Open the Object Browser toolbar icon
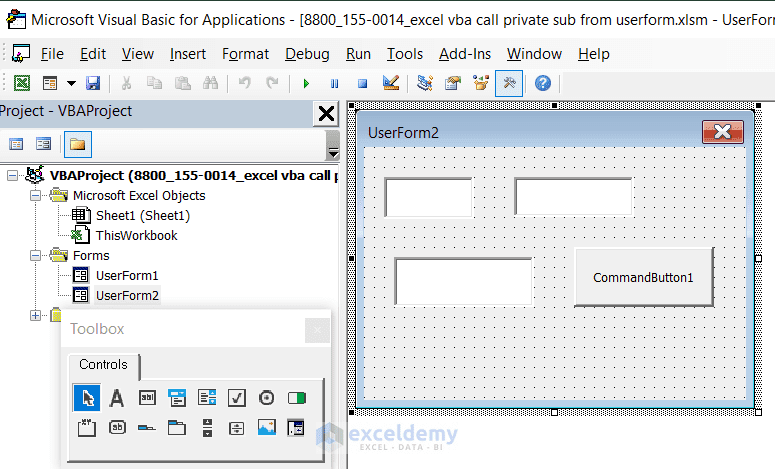This screenshot has height=469, width=775. 480,83
